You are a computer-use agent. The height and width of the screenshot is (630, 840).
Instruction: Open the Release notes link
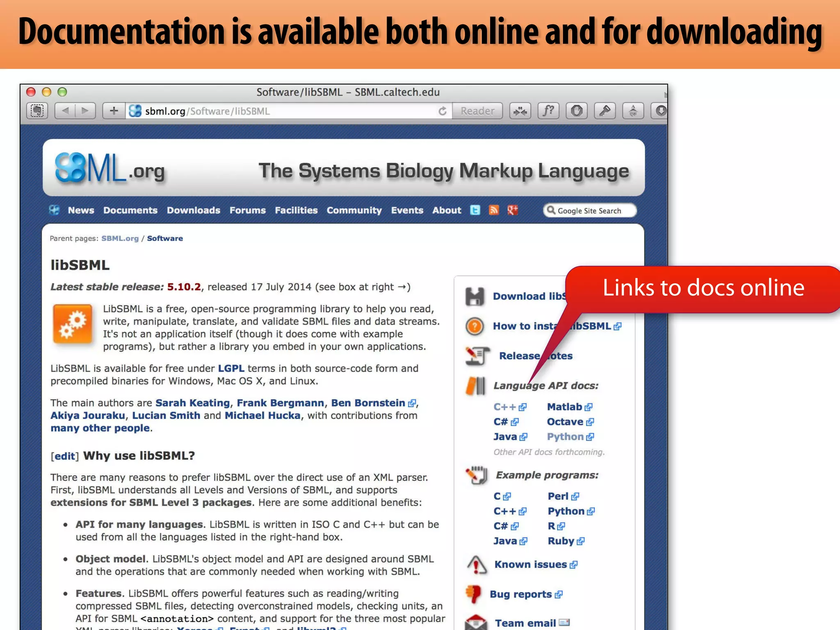pyautogui.click(x=536, y=356)
